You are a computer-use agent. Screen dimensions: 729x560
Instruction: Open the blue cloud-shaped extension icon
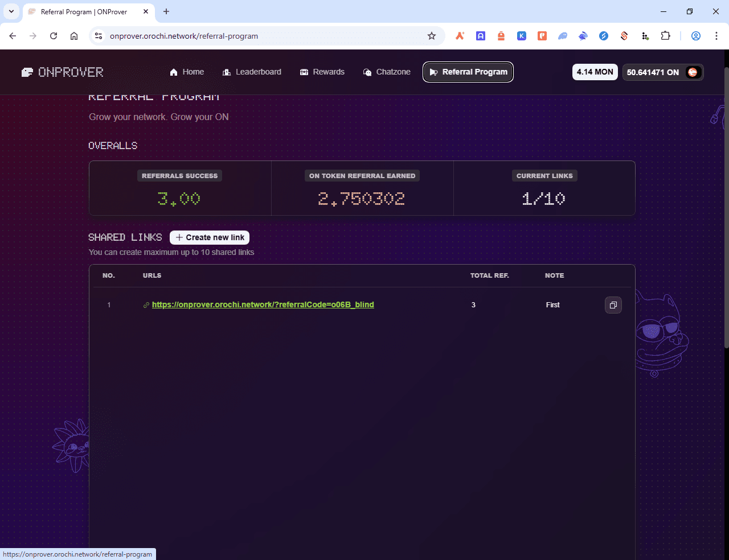[x=563, y=36]
